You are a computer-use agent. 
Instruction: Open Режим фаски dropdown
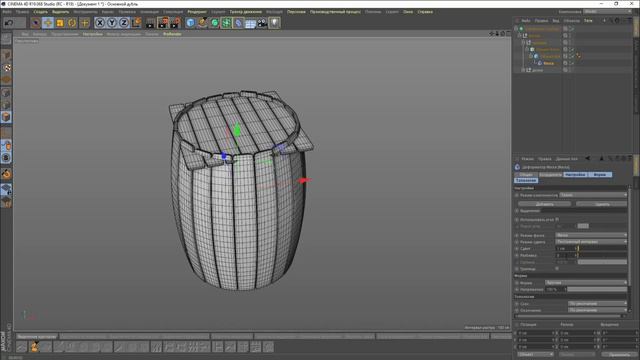(x=591, y=235)
